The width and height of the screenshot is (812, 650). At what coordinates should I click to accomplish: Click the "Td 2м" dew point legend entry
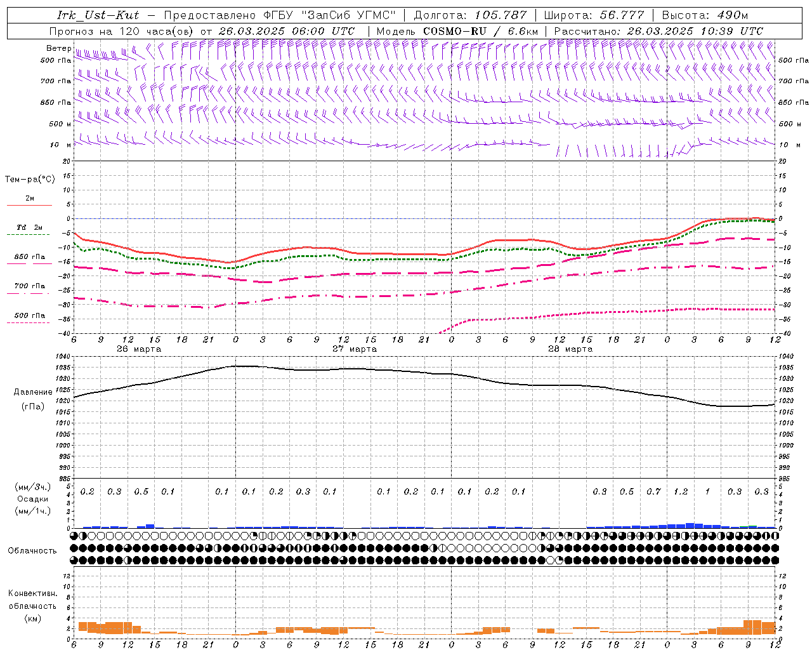pyautogui.click(x=29, y=227)
